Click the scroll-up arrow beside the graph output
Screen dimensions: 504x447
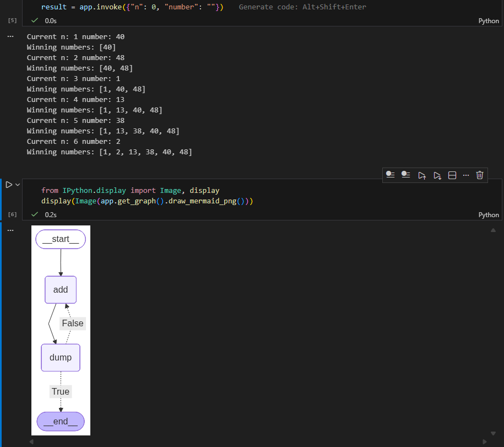tap(494, 230)
